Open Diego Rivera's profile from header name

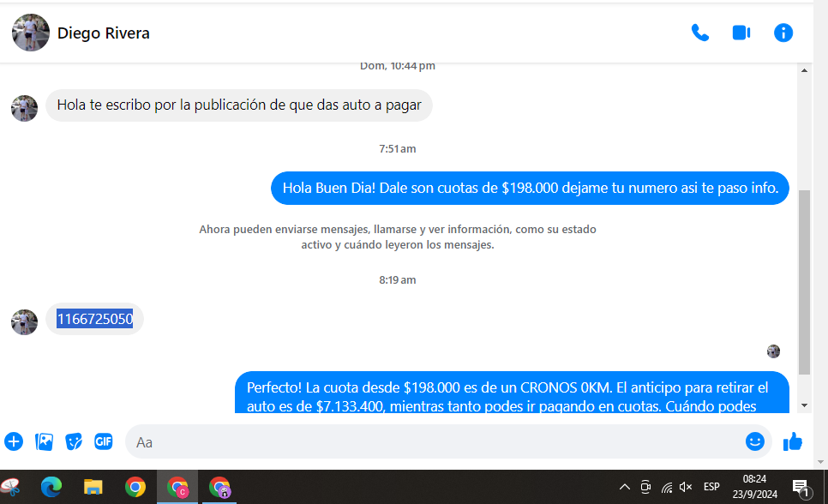(x=104, y=33)
